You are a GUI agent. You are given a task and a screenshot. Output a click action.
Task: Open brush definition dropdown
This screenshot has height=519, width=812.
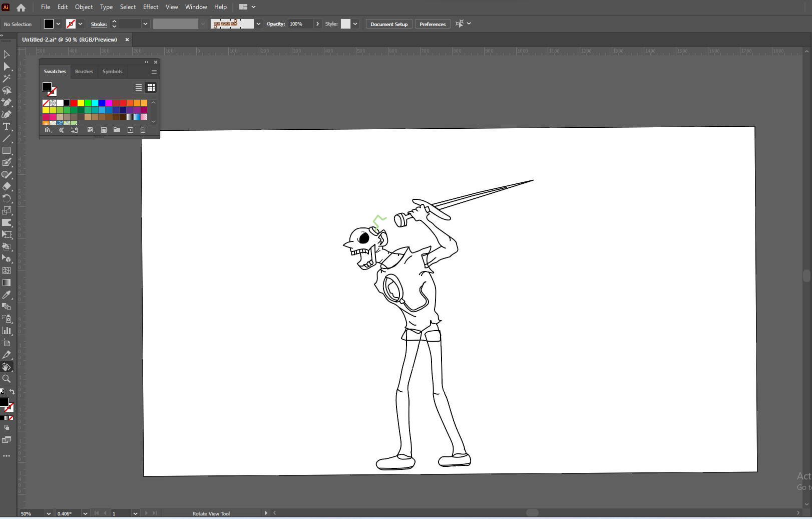(258, 24)
